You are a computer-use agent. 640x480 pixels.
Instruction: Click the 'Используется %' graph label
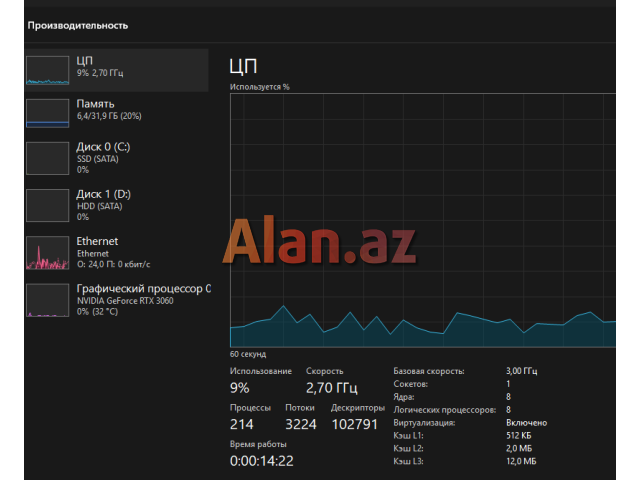[x=260, y=87]
